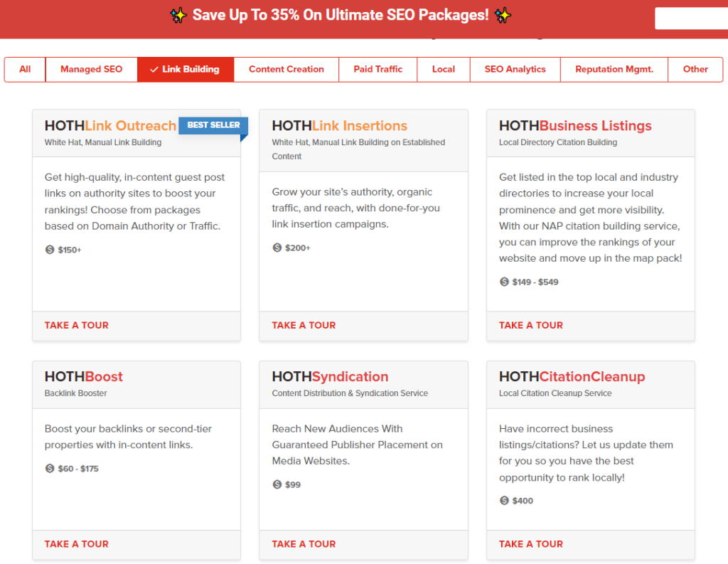Deselect the checked Link Building filter
Screen dimensions: 728x564
pyautogui.click(x=185, y=70)
